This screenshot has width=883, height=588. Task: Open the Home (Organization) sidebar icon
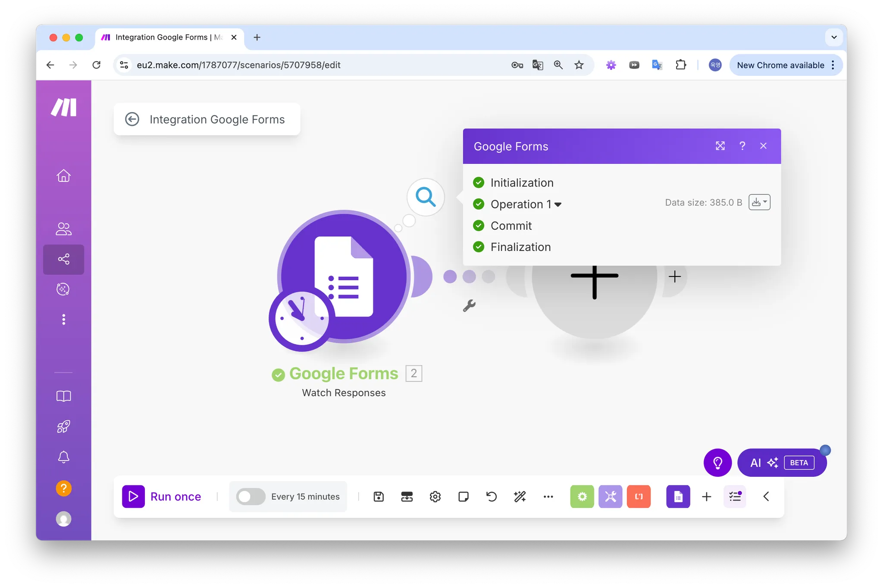coord(64,175)
